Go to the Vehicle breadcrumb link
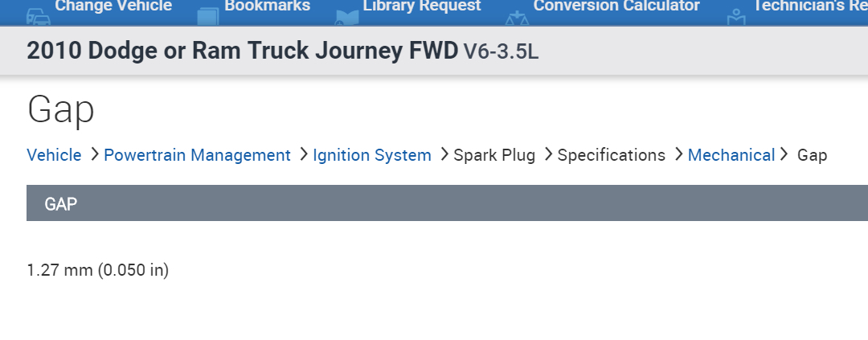Image resolution: width=868 pixels, height=340 pixels. point(54,155)
